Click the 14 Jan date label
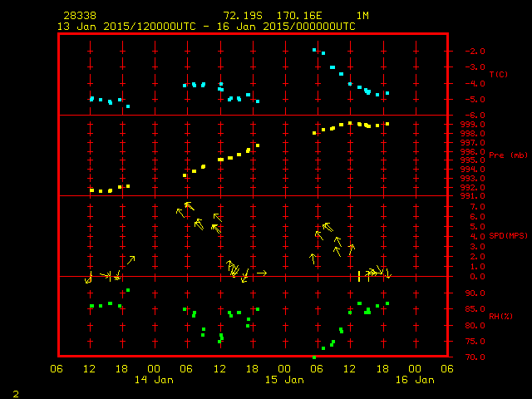 [x=154, y=380]
